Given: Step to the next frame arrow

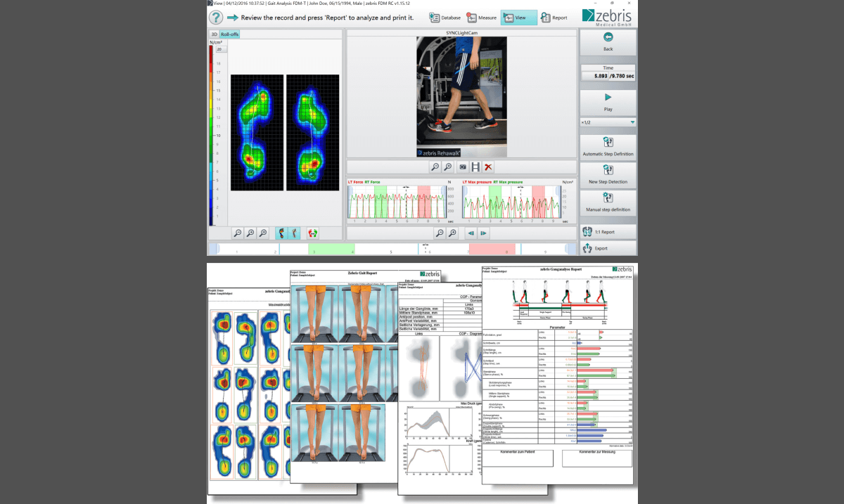Looking at the screenshot, I should coord(484,233).
